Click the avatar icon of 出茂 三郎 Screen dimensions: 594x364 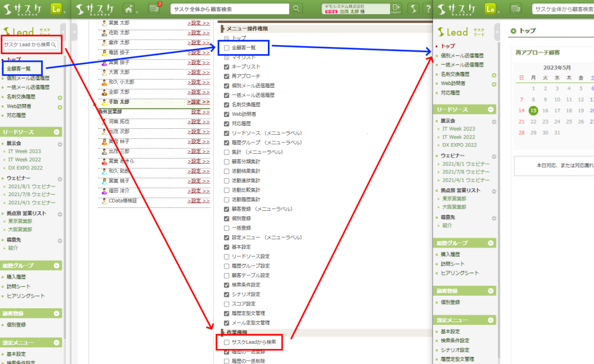pyautogui.click(x=104, y=151)
